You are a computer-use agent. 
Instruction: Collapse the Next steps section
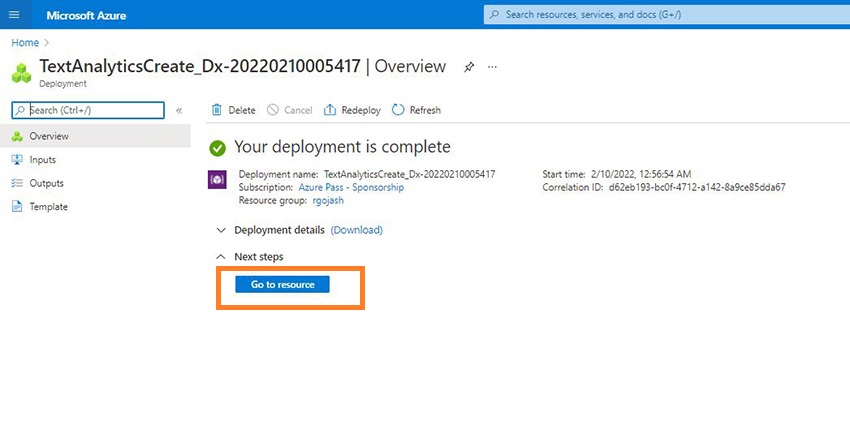click(x=250, y=257)
